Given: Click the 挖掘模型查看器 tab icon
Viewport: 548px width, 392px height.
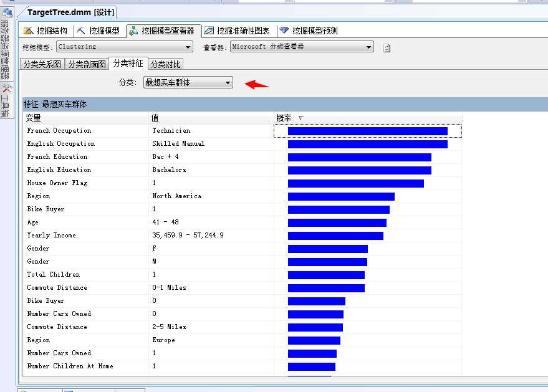Looking at the screenshot, I should tap(133, 31).
